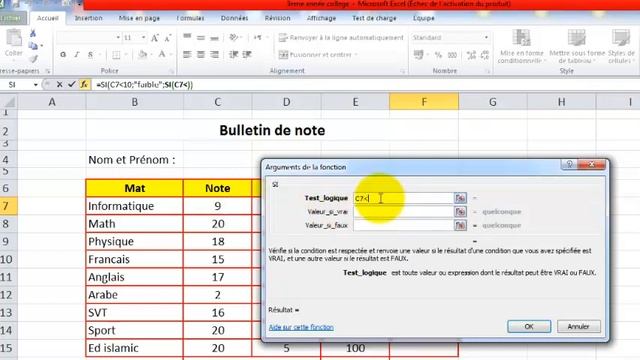
Task: Expand the Police group dialog launcher
Action: (171, 71)
